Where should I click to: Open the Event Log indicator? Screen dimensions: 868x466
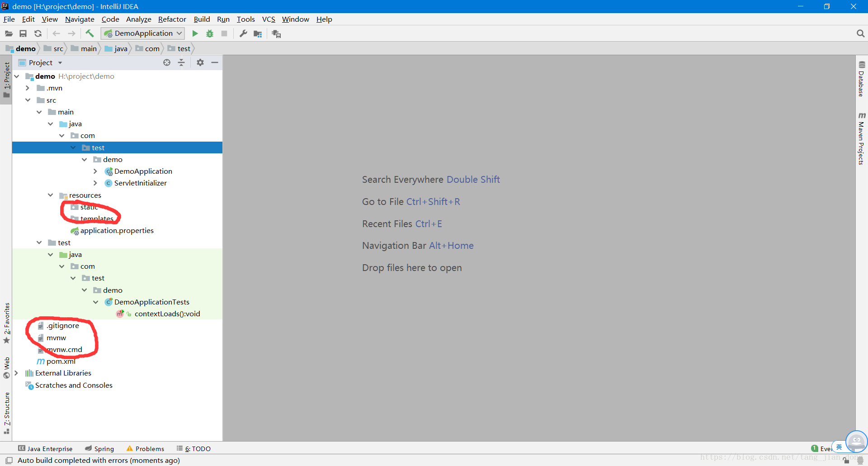(x=821, y=448)
